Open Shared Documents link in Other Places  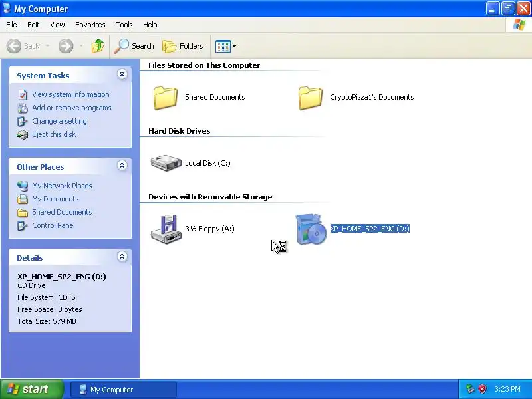[x=62, y=212]
